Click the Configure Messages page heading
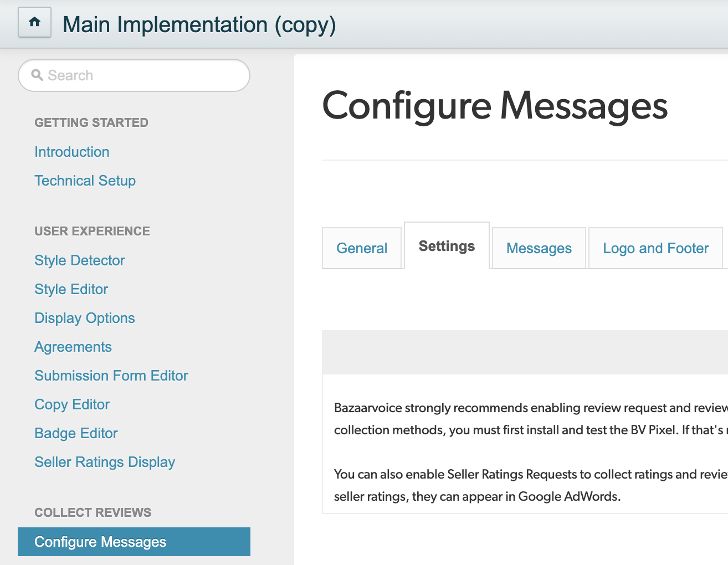Viewport: 728px width, 565px height. click(x=495, y=106)
